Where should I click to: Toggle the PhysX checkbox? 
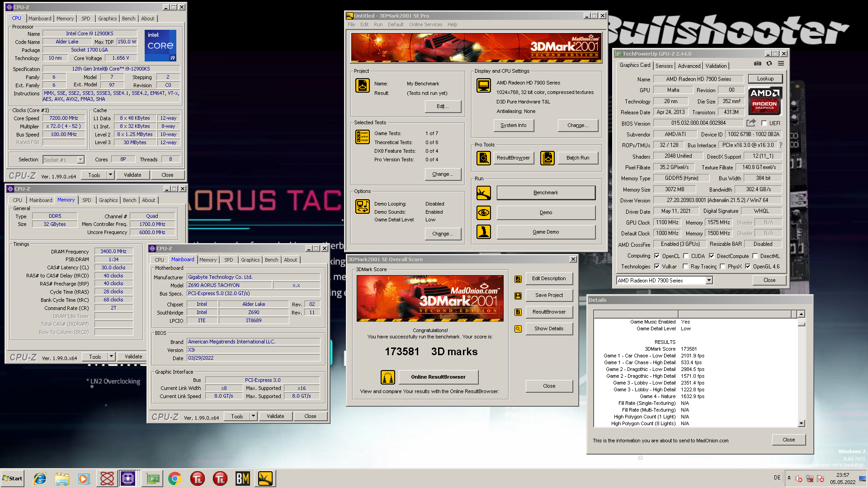tap(722, 266)
